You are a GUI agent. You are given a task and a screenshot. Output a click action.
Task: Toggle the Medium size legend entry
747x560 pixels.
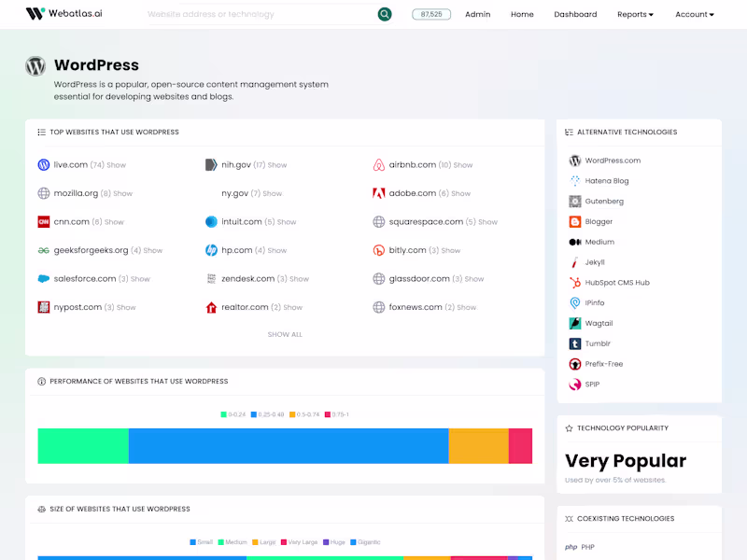pos(233,542)
